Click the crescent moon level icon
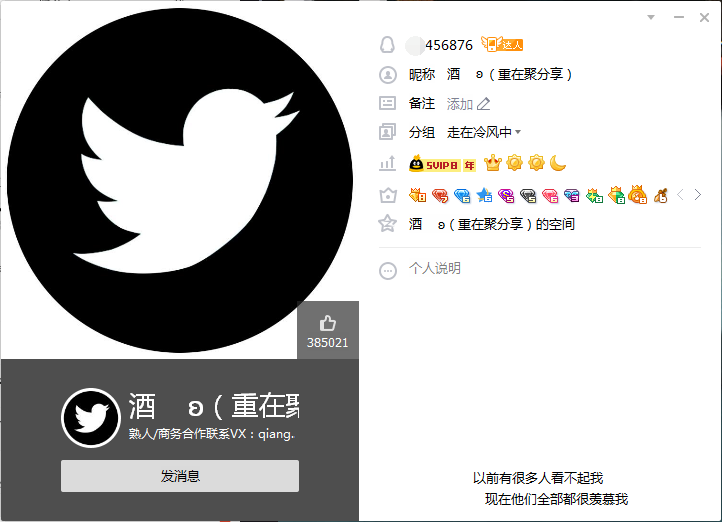722x522 pixels. 558,163
